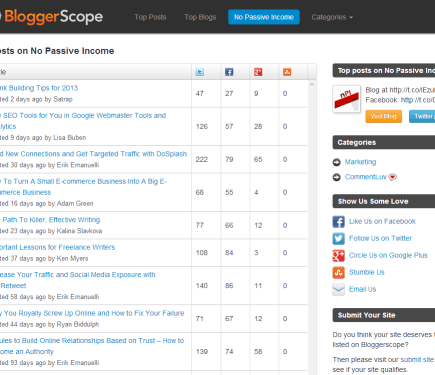435x375 pixels.
Task: Expand the Categories dropdown menu
Action: tap(332, 17)
